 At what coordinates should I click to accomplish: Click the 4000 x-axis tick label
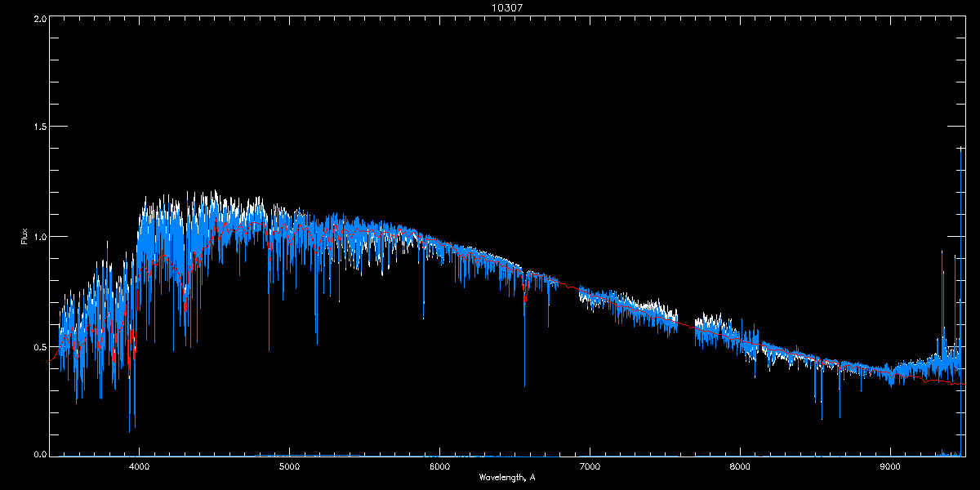click(x=139, y=466)
